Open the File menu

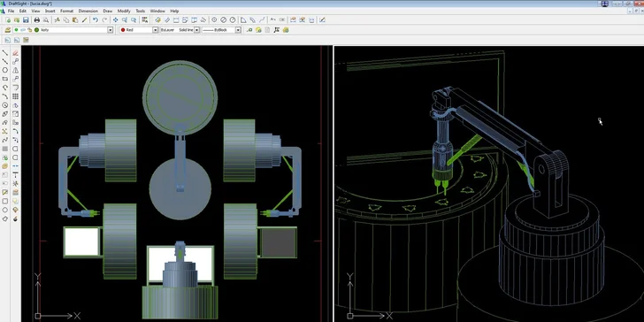tap(11, 11)
